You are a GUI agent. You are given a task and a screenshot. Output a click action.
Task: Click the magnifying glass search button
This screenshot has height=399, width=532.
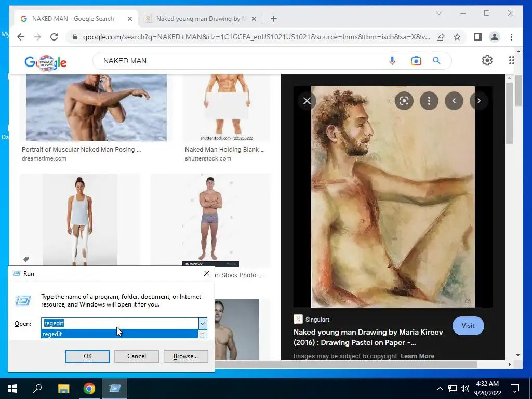click(x=436, y=61)
